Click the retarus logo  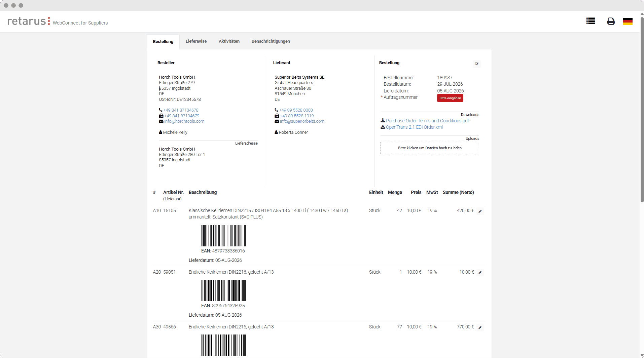[x=29, y=21]
